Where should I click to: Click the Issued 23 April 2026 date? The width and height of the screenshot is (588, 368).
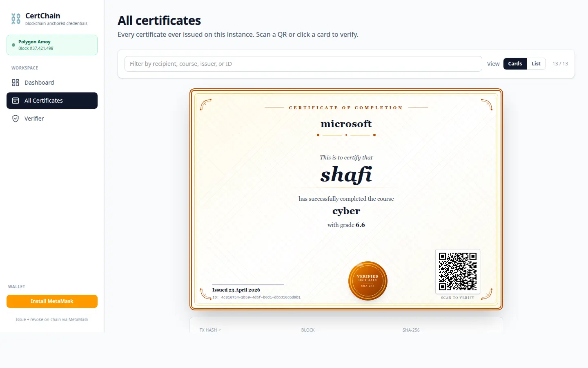[x=236, y=290]
